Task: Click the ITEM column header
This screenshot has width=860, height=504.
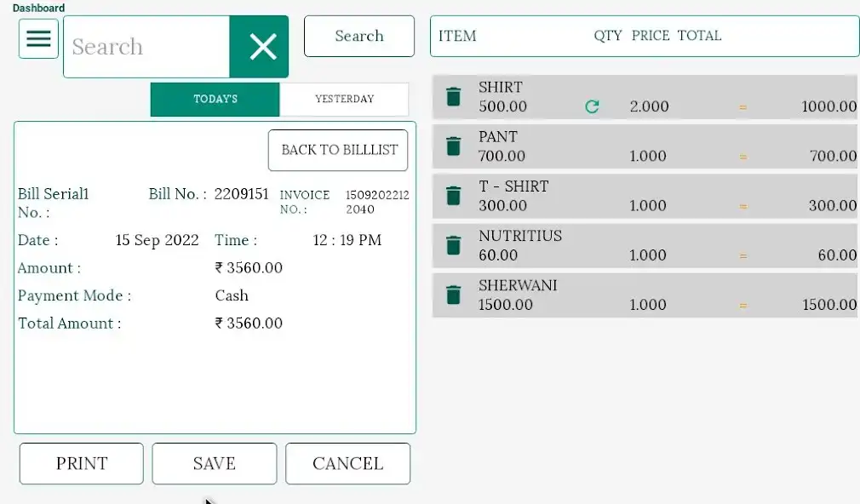Action: [457, 36]
